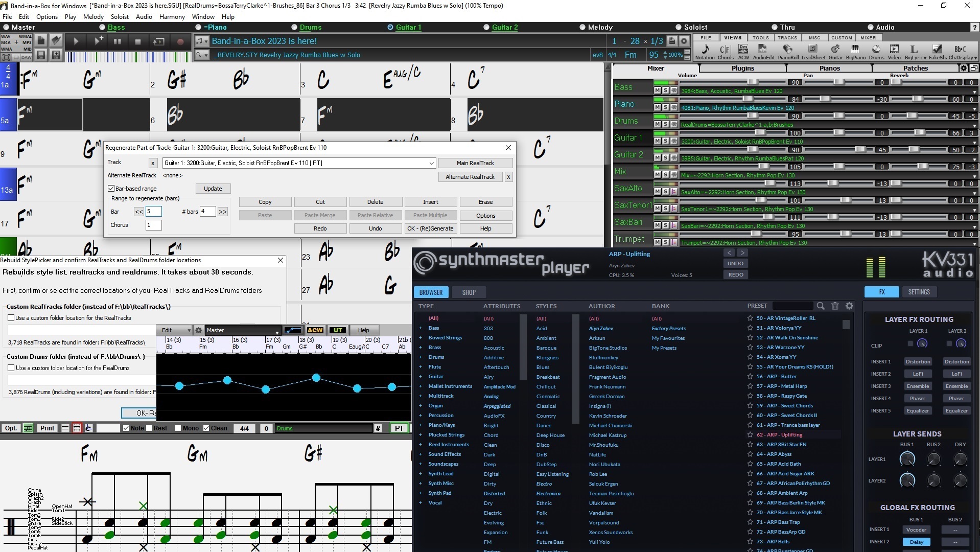The height and width of the screenshot is (552, 980).
Task: Open the Track RealTrack dropdown in Regenerate dialog
Action: (x=431, y=163)
